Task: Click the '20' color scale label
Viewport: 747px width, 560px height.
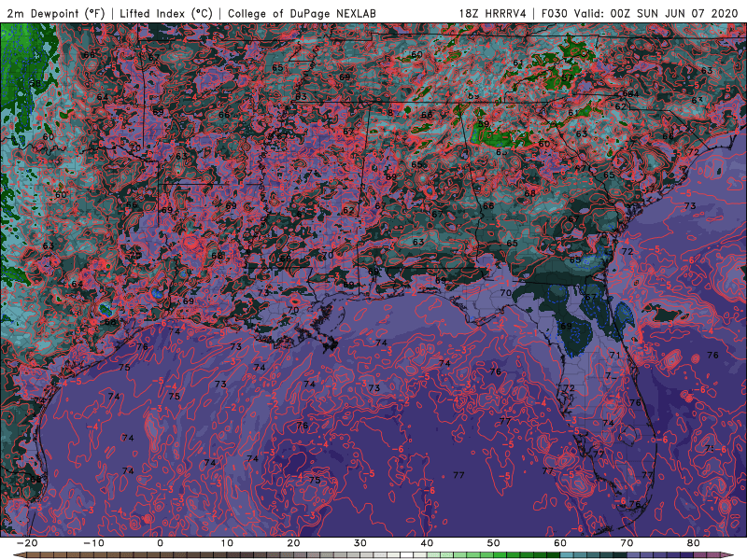Action: [293, 543]
